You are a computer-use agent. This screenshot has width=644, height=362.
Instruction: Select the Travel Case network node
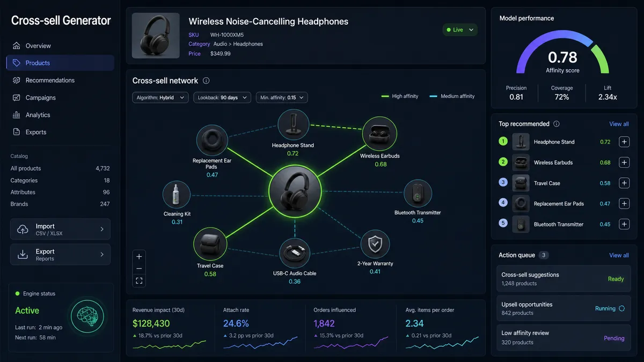tap(210, 244)
